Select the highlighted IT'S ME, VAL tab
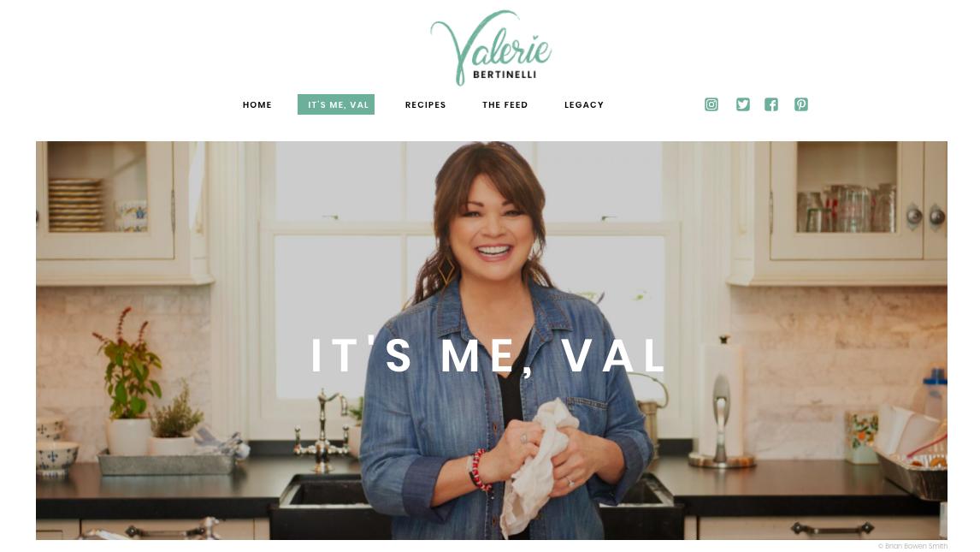This screenshot has height=552, width=980. [336, 104]
